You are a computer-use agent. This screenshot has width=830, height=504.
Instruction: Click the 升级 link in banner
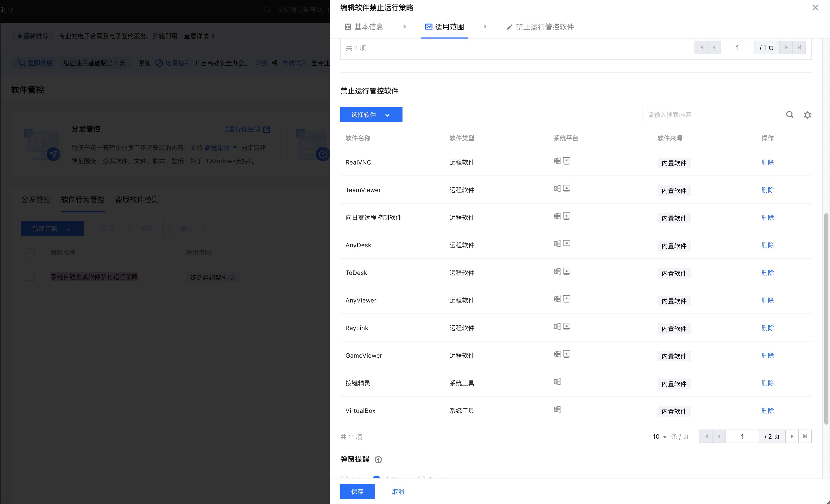261,63
